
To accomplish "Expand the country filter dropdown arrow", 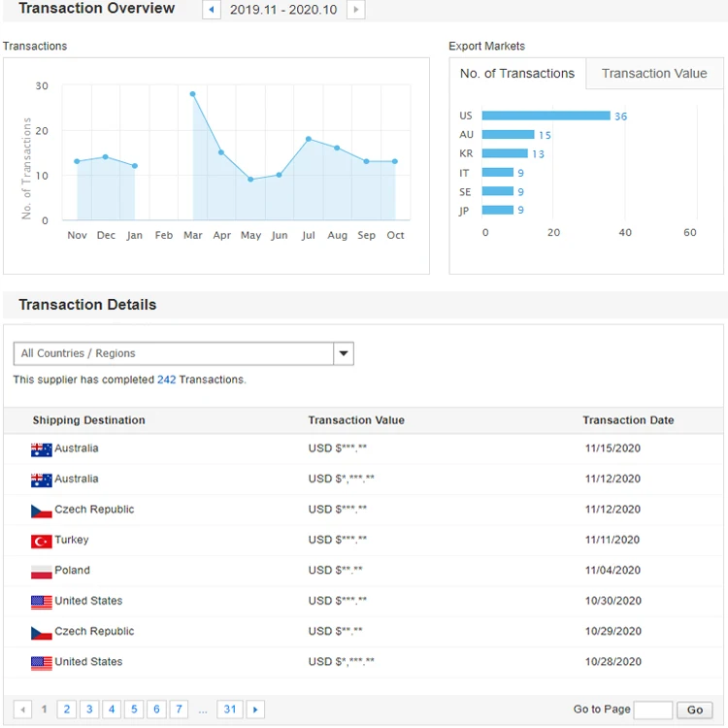I will pos(344,353).
